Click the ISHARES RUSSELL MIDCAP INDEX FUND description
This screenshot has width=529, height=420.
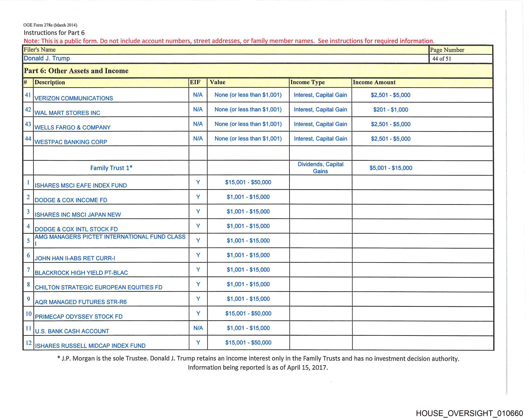[x=90, y=346]
